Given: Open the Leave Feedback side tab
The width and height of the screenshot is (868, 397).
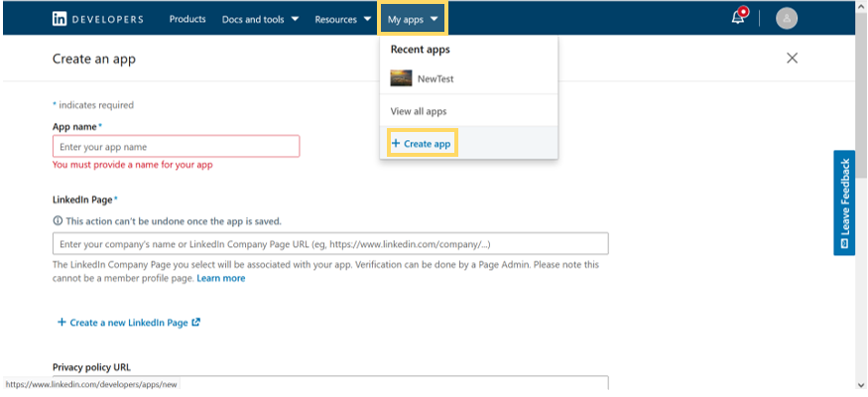Looking at the screenshot, I should (844, 202).
